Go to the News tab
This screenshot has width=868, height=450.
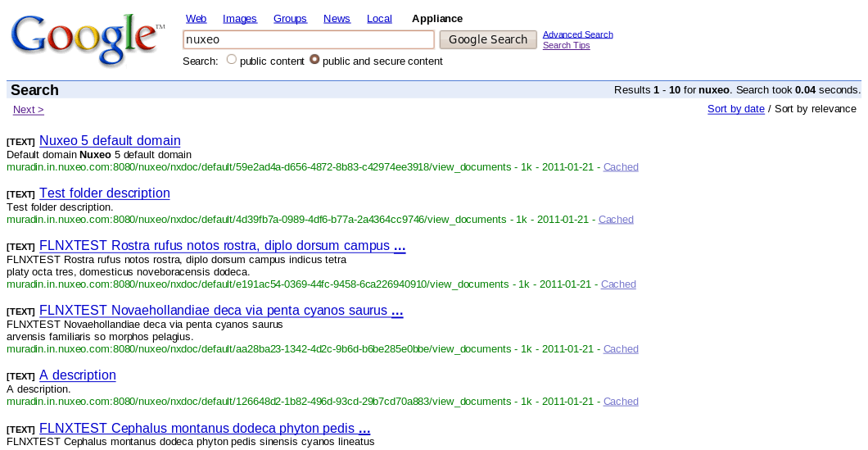coord(337,19)
